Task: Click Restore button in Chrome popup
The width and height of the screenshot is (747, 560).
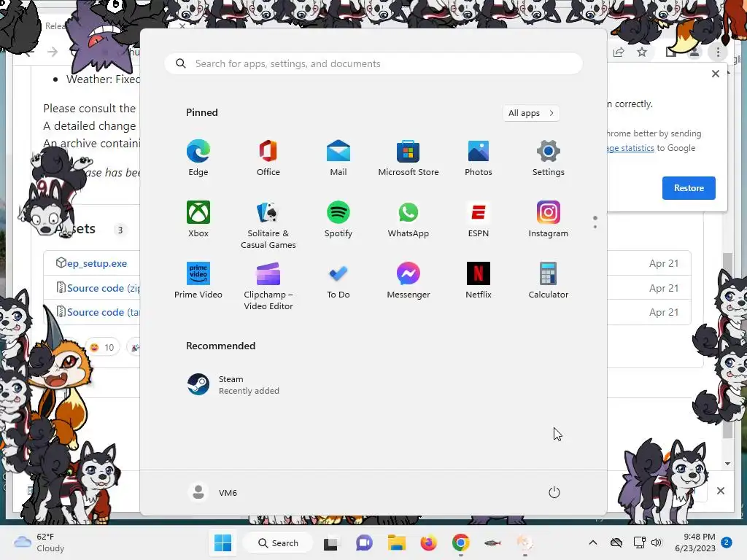Action: point(689,188)
